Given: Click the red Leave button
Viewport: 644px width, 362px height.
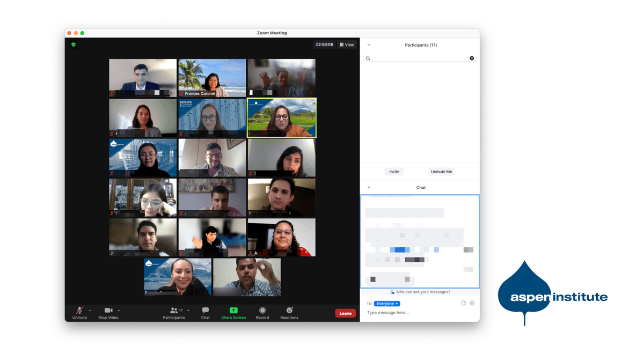Looking at the screenshot, I should click(345, 313).
